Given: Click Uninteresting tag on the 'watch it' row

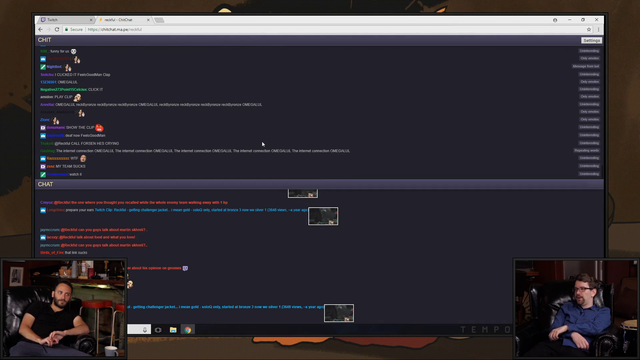Looking at the screenshot, I should click(589, 174).
